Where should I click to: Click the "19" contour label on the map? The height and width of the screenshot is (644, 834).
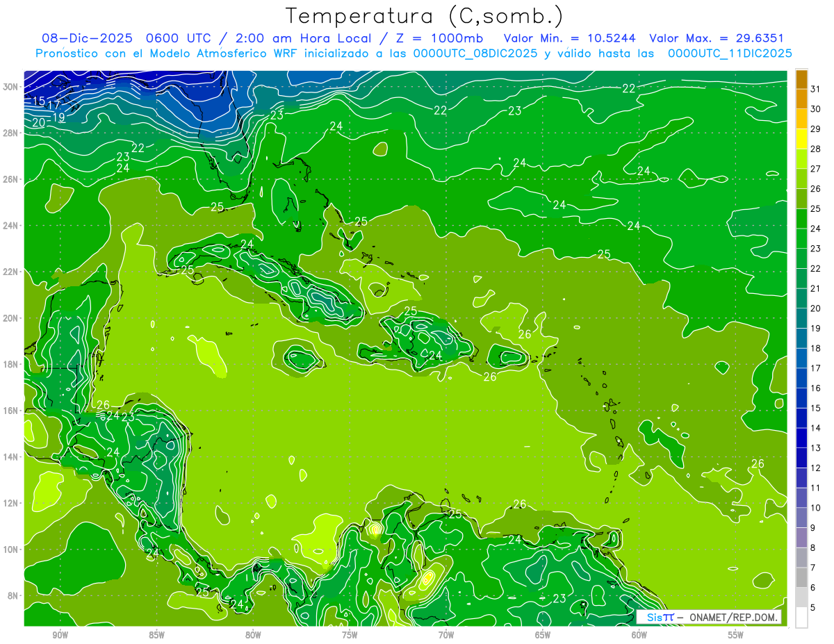(x=59, y=117)
